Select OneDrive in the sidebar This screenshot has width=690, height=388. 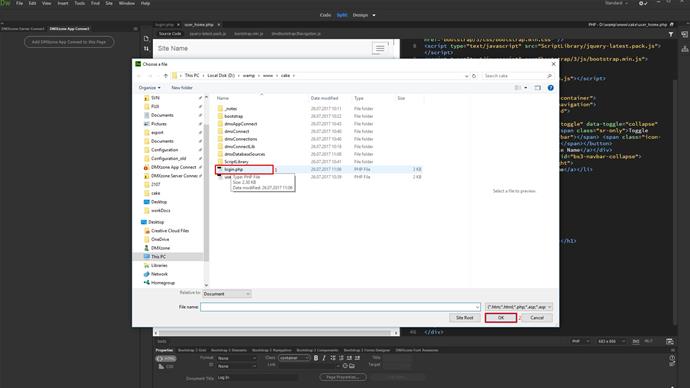160,239
